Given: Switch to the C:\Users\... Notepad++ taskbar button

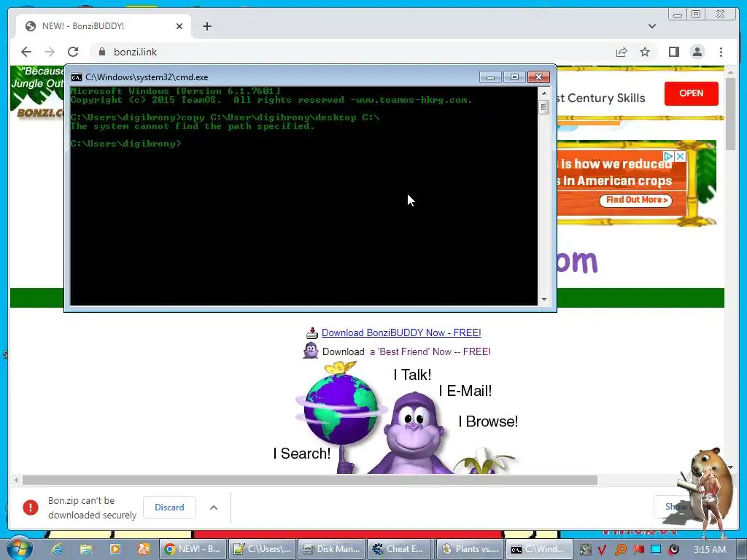Looking at the screenshot, I should (x=262, y=549).
